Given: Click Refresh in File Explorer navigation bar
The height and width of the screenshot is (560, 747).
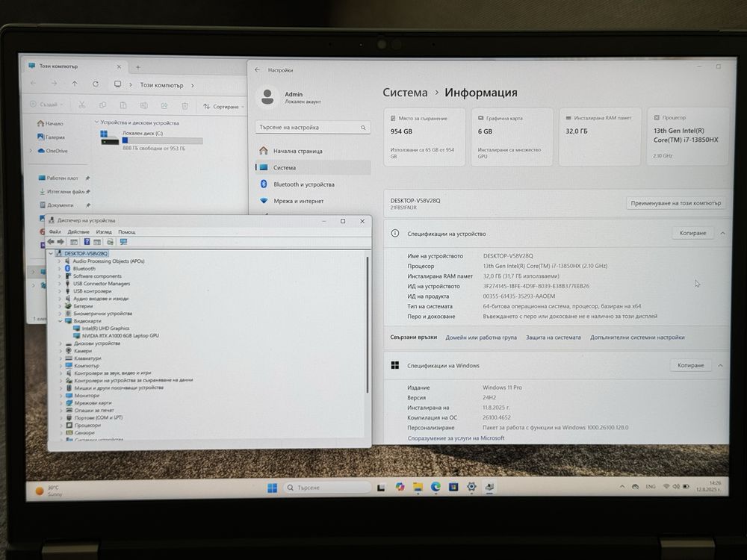Looking at the screenshot, I should (96, 84).
